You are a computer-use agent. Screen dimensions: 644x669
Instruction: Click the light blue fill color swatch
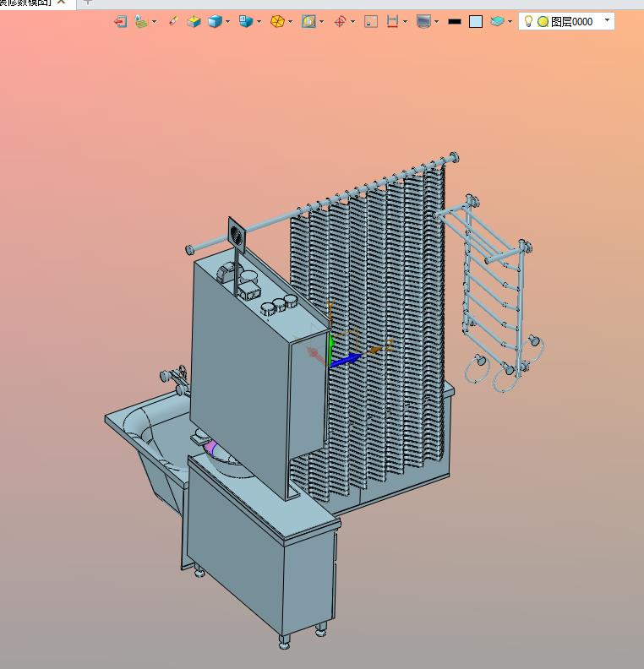tap(476, 21)
